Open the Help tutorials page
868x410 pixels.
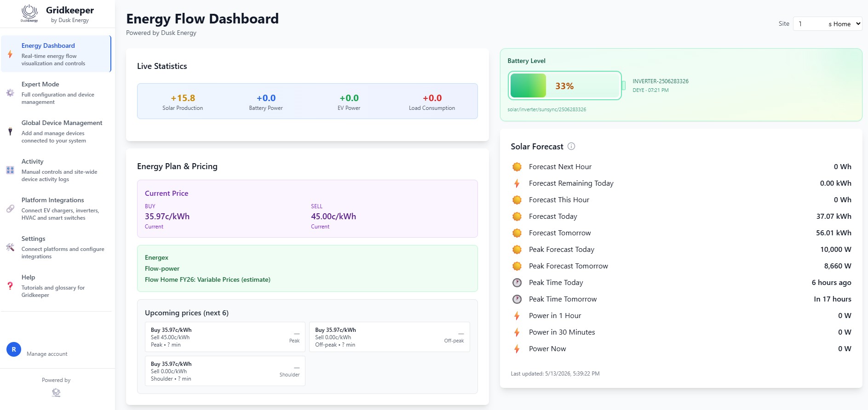click(x=56, y=286)
